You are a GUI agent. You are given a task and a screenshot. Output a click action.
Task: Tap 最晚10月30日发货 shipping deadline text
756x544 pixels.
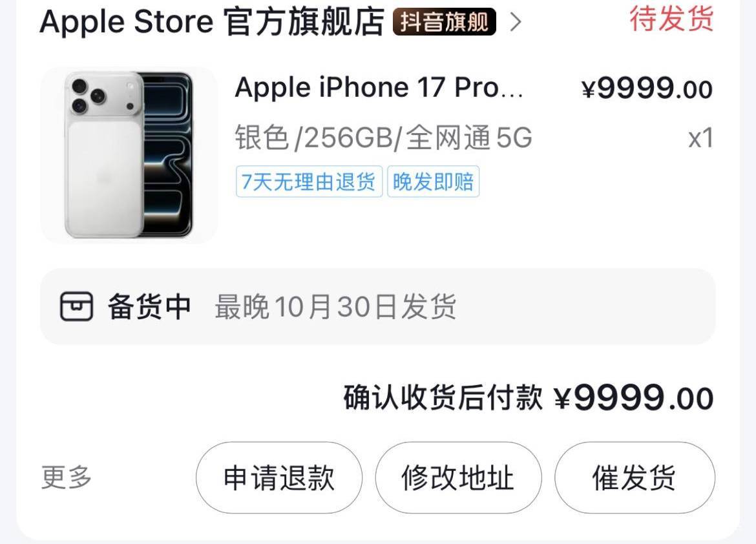point(335,306)
